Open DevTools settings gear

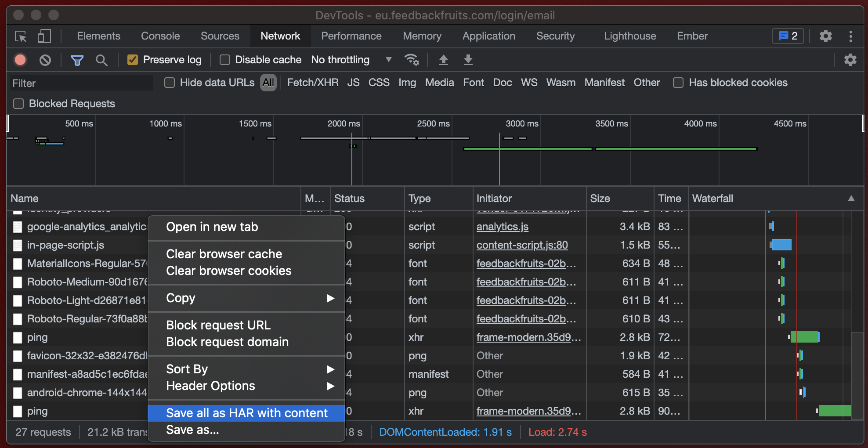click(826, 36)
